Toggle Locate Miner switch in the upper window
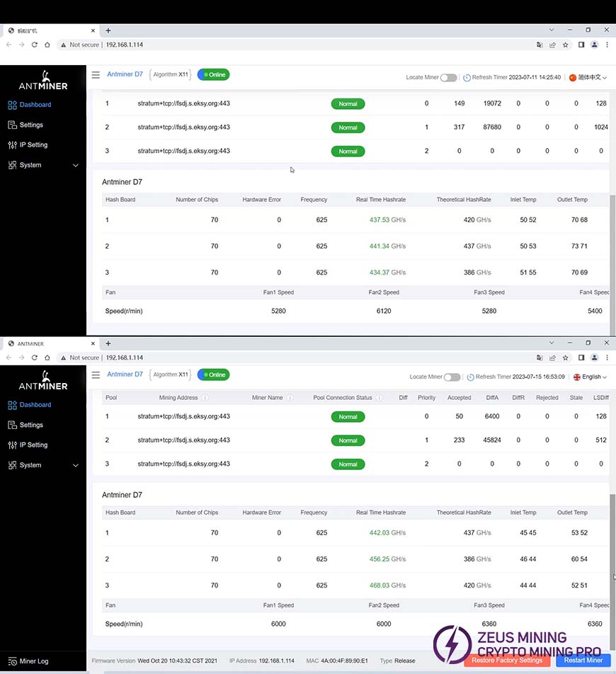 click(448, 78)
